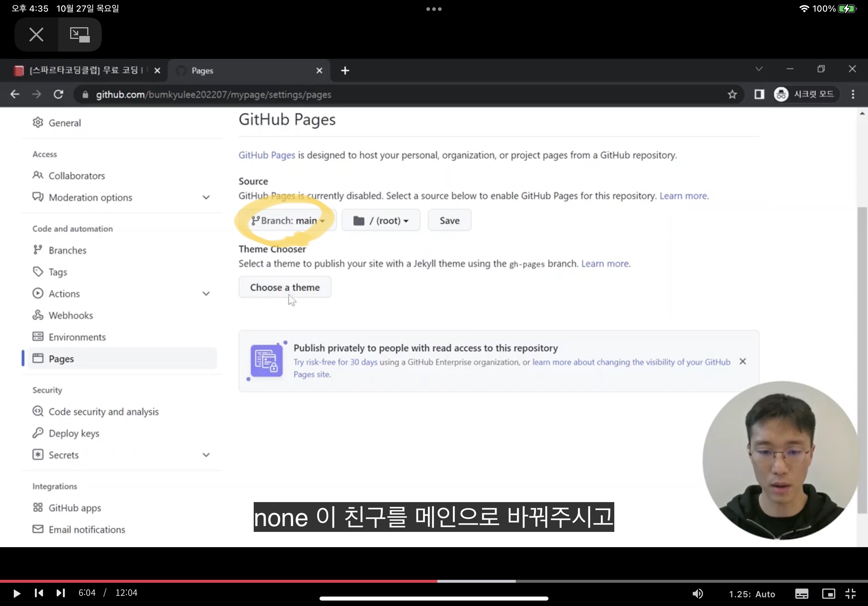Select Pages in the sidebar
The width and height of the screenshot is (868, 606).
click(x=121, y=359)
